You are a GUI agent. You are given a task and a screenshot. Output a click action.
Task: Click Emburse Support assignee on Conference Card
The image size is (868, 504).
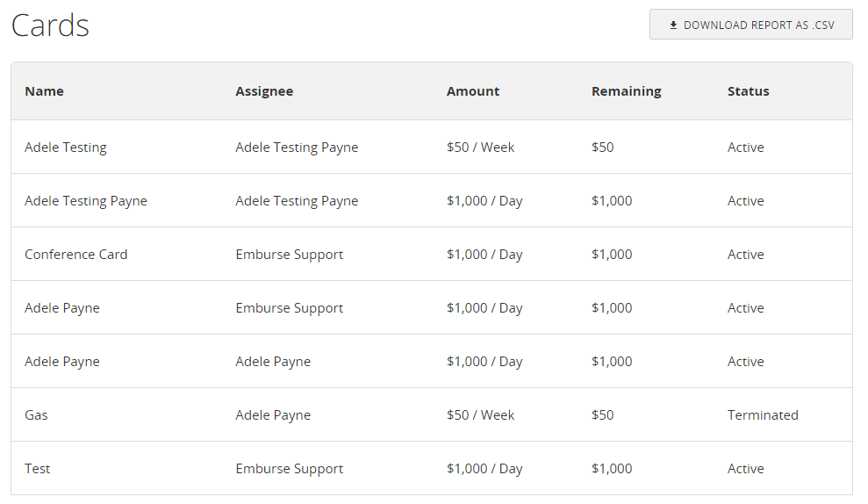coord(289,255)
